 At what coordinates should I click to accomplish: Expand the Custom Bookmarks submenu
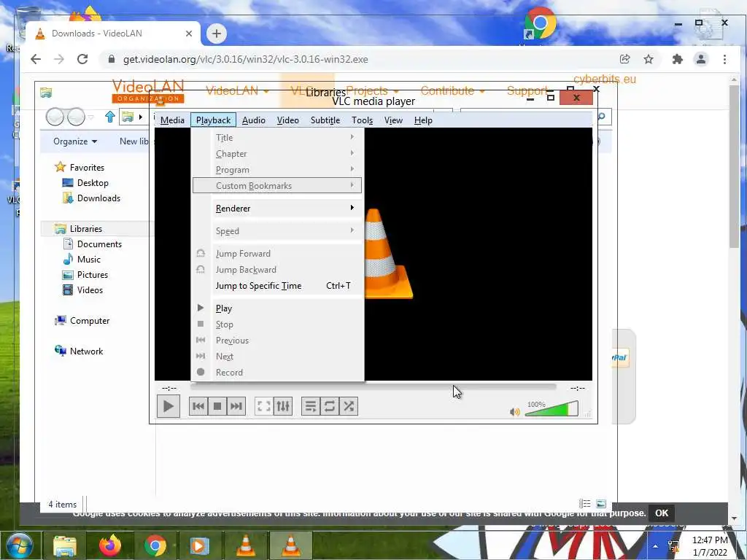(277, 186)
